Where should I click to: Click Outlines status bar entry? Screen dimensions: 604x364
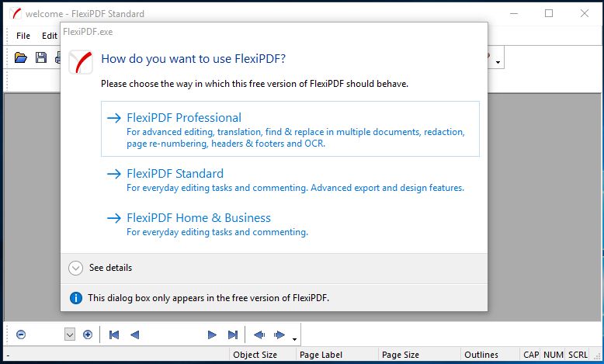click(x=481, y=355)
